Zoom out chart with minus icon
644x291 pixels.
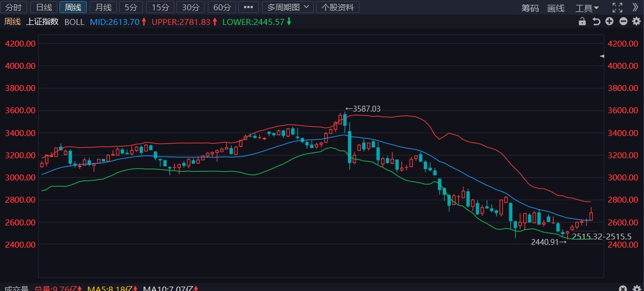pos(623,21)
